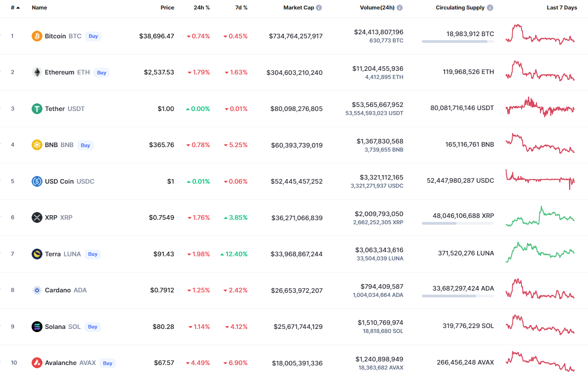This screenshot has height=379, width=588.
Task: Click the XRP logo icon
Action: (37, 217)
